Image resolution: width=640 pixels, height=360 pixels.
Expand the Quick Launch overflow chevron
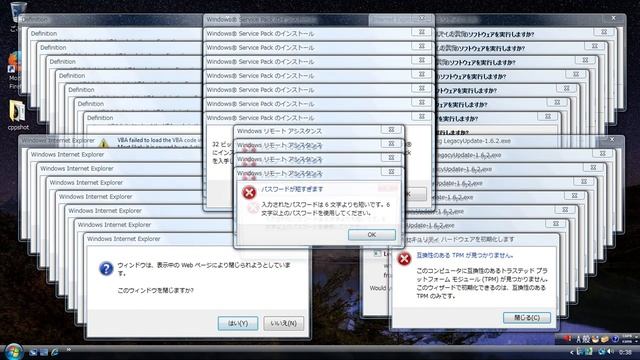pos(69,350)
